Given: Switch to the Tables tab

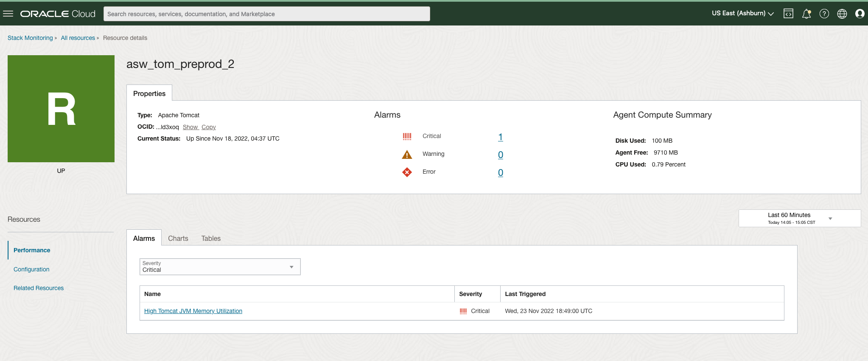Looking at the screenshot, I should click(211, 239).
